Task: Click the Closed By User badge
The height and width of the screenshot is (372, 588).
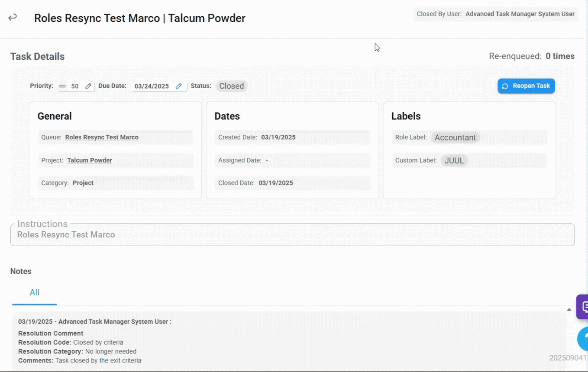Action: pos(495,14)
